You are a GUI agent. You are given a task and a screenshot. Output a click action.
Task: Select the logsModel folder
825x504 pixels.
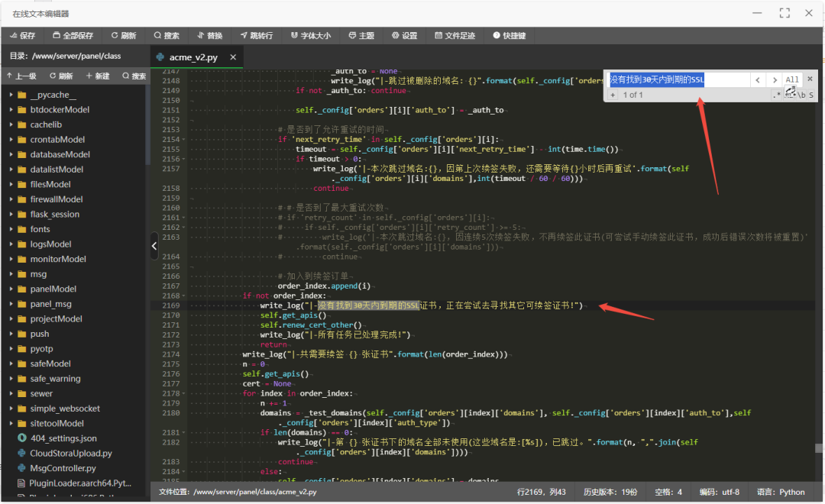(x=50, y=244)
